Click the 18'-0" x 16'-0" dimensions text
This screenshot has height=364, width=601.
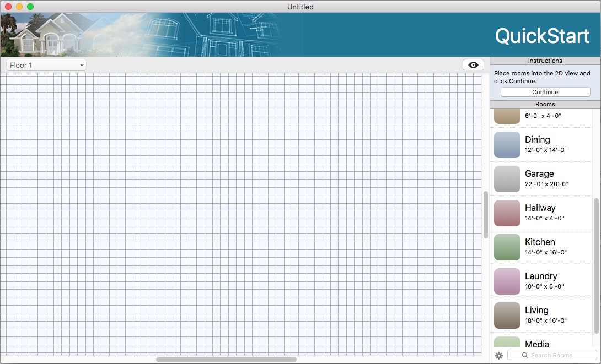546,320
